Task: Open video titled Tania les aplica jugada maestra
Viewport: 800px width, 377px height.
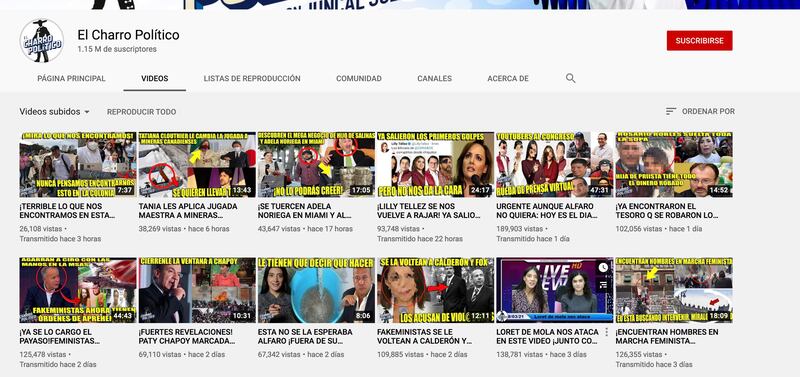Action: [188, 211]
